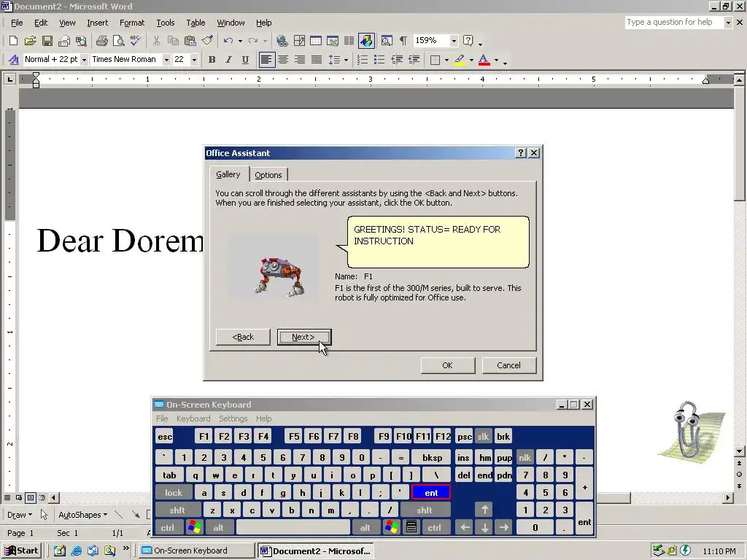Click the Cut scissors icon
This screenshot has height=560, width=747.
pos(156,41)
